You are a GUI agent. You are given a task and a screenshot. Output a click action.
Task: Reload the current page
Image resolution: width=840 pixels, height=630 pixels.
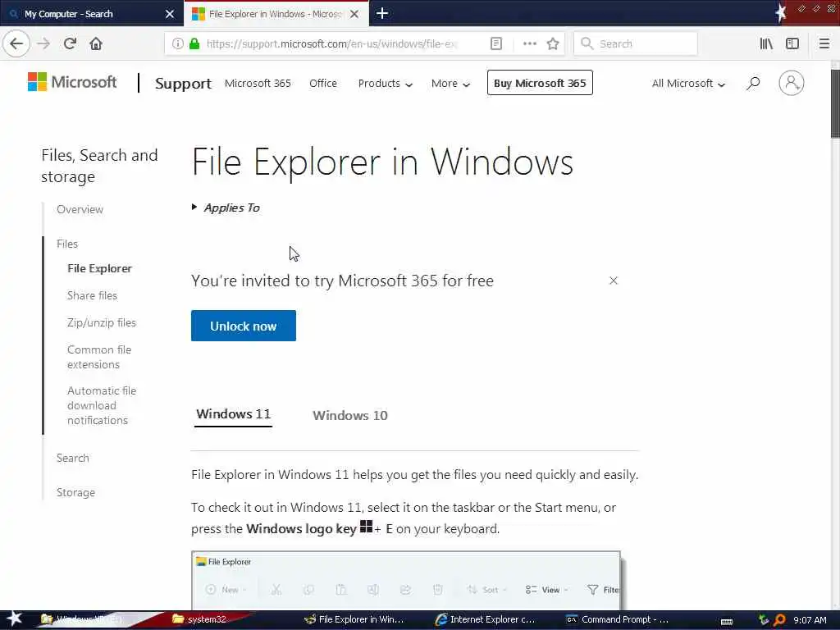(x=70, y=43)
